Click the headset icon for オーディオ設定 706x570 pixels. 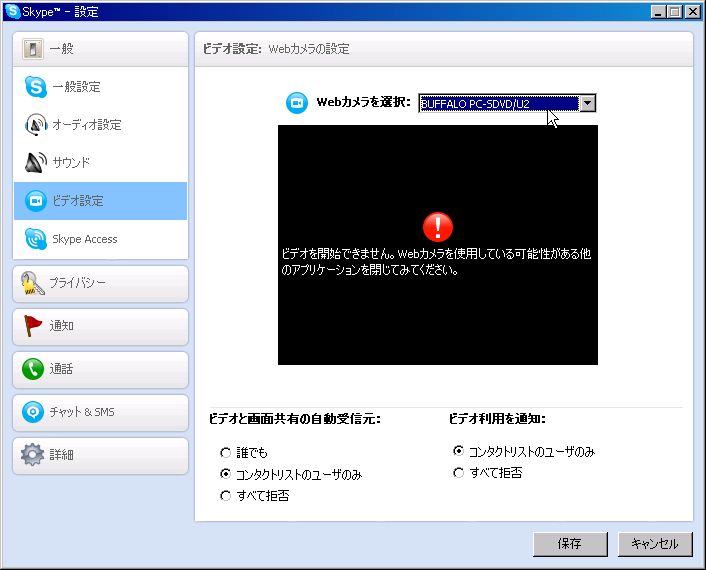coord(36,125)
